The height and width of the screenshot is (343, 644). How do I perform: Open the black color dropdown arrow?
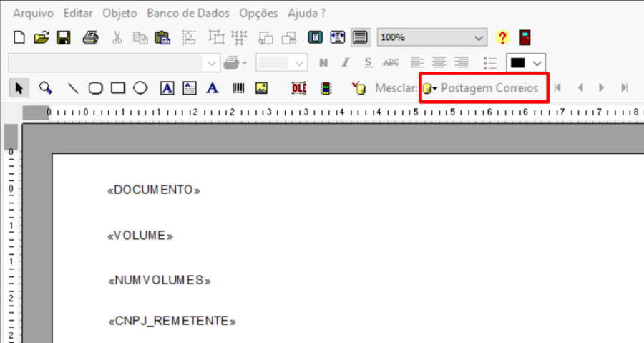[537, 63]
